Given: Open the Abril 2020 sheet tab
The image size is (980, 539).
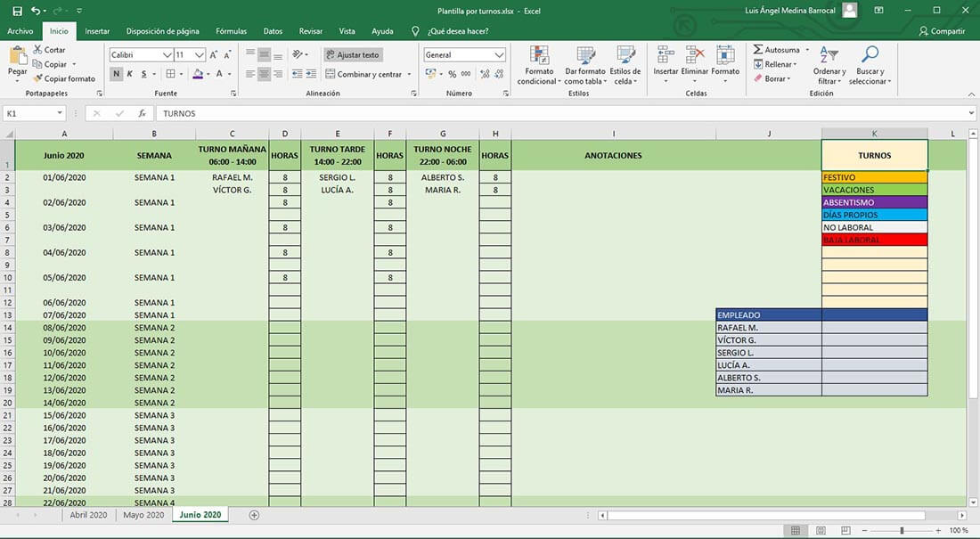Looking at the screenshot, I should coord(88,515).
